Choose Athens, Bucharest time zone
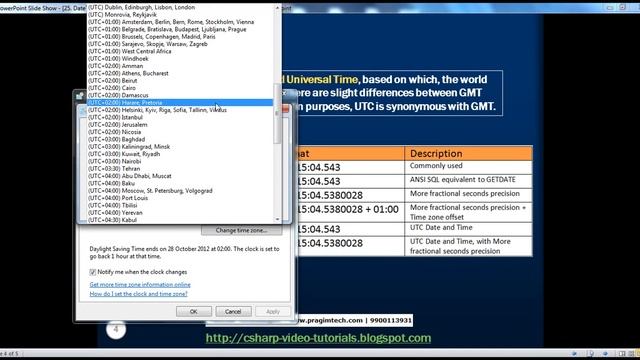This screenshot has width=640, height=360. (x=180, y=73)
